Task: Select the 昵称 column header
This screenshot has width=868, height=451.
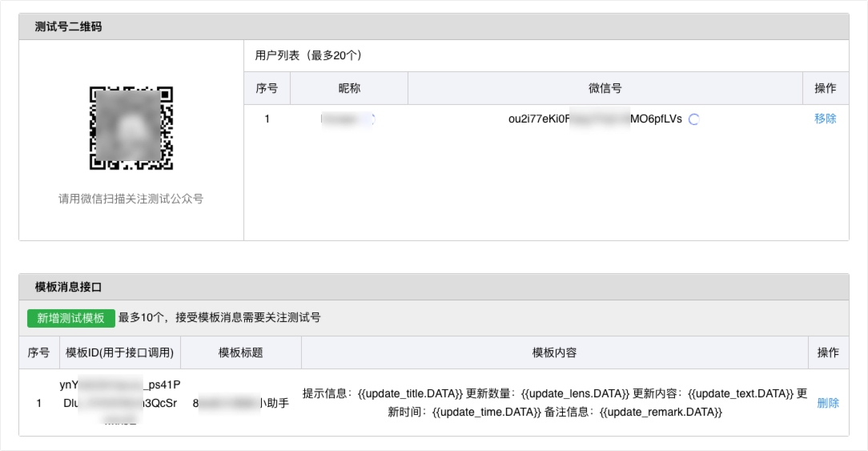Action: pyautogui.click(x=349, y=88)
